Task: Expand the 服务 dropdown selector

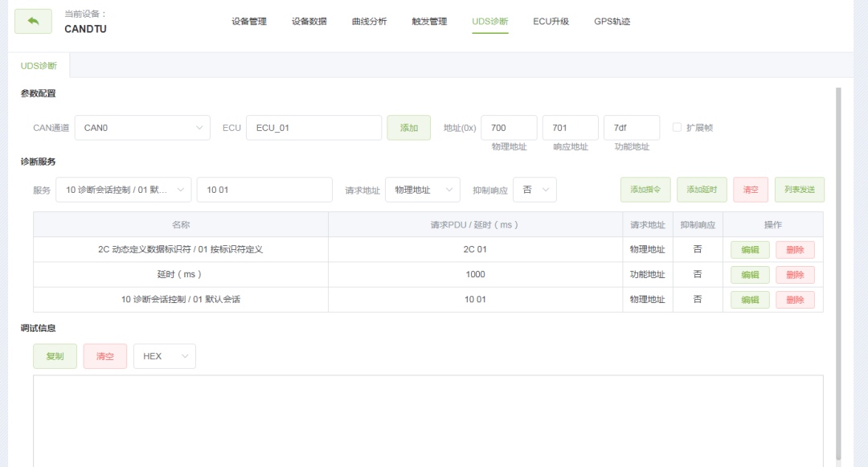Action: click(x=124, y=190)
